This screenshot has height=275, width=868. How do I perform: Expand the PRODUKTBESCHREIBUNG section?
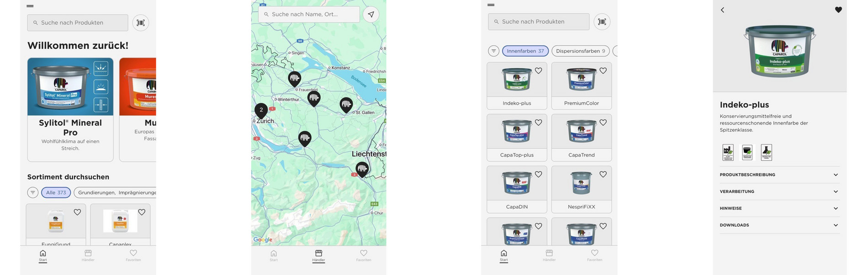click(x=779, y=175)
